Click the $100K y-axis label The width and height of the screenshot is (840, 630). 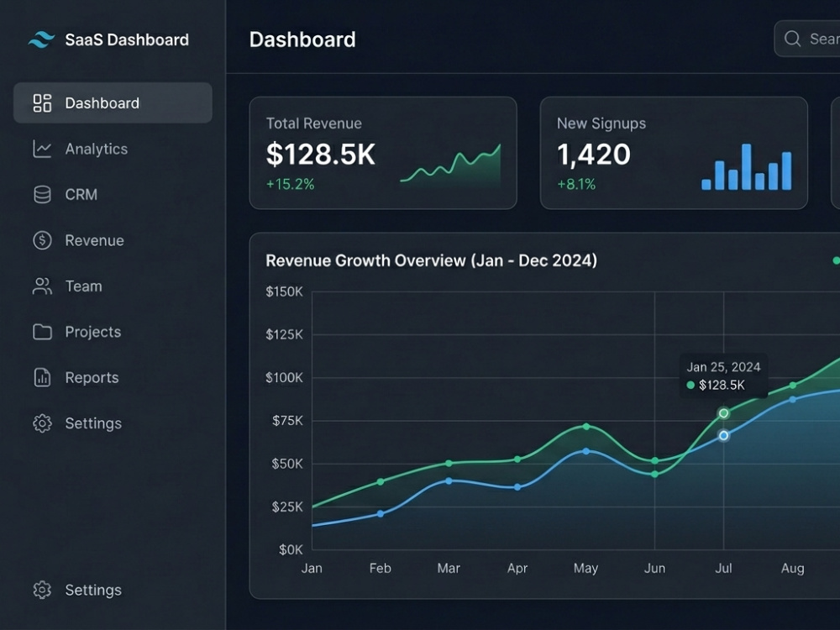pyautogui.click(x=285, y=378)
